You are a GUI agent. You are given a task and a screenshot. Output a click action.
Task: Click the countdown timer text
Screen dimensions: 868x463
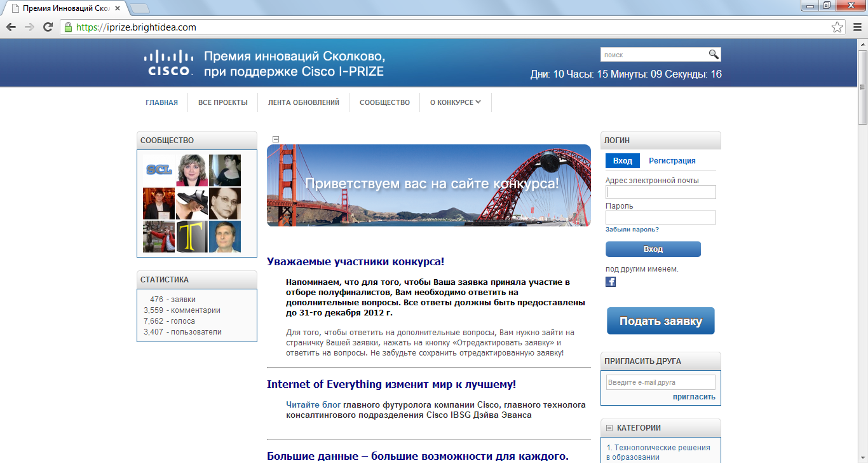(x=626, y=74)
